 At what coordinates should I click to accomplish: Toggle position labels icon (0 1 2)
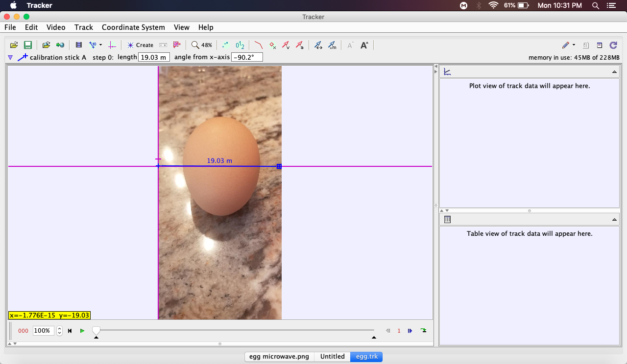click(240, 45)
